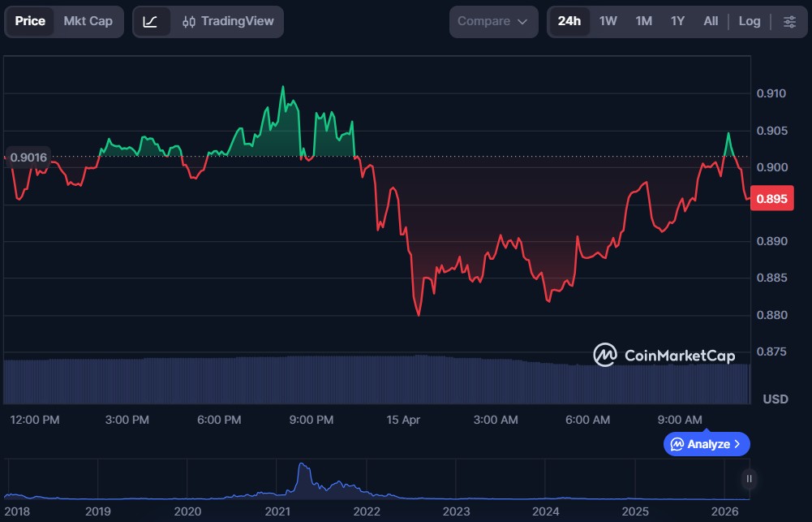
Task: Click the Analyze sparkle icon
Action: coord(677,444)
